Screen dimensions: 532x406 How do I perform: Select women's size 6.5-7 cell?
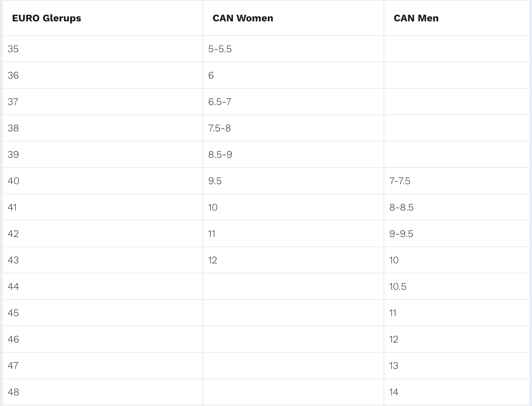293,102
